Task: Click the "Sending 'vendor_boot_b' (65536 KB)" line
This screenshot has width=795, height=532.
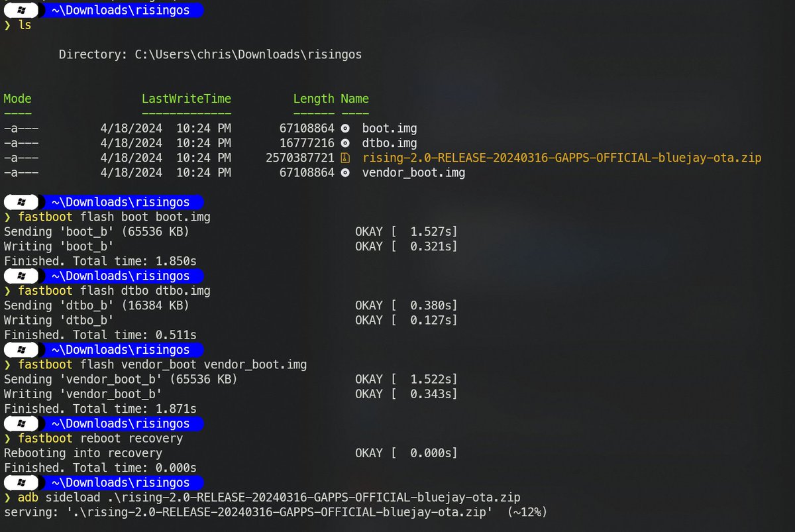Action: pyautogui.click(x=121, y=379)
